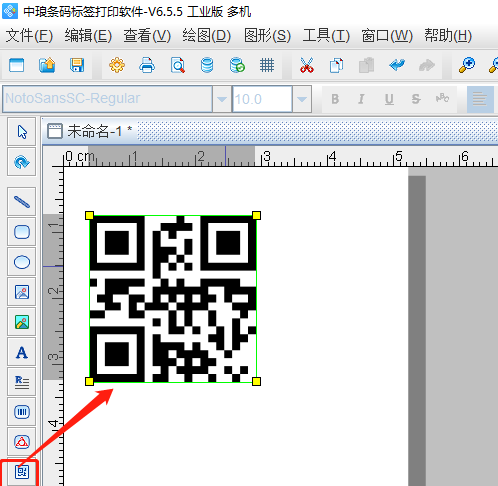Select the line drawing tool

pyautogui.click(x=22, y=202)
